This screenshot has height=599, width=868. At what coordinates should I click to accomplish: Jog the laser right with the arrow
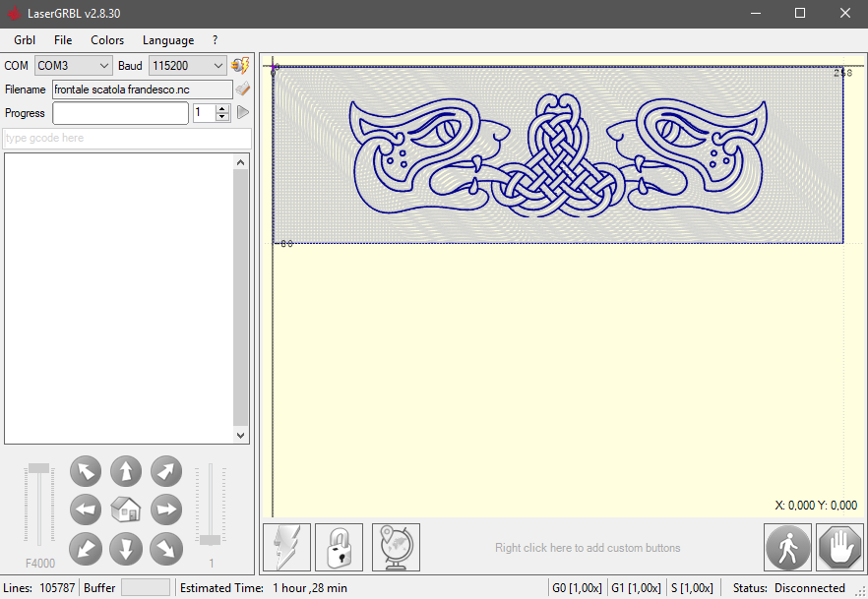pyautogui.click(x=165, y=509)
